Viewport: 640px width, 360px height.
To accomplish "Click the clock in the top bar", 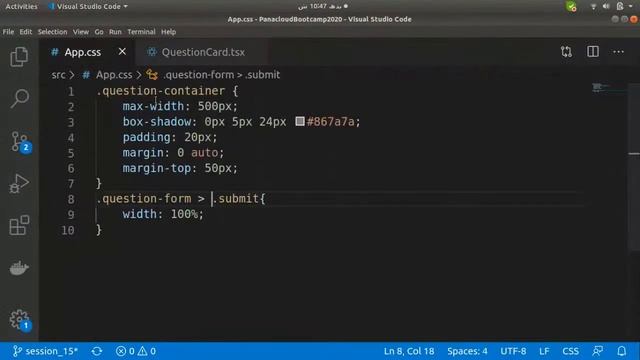I will (322, 7).
